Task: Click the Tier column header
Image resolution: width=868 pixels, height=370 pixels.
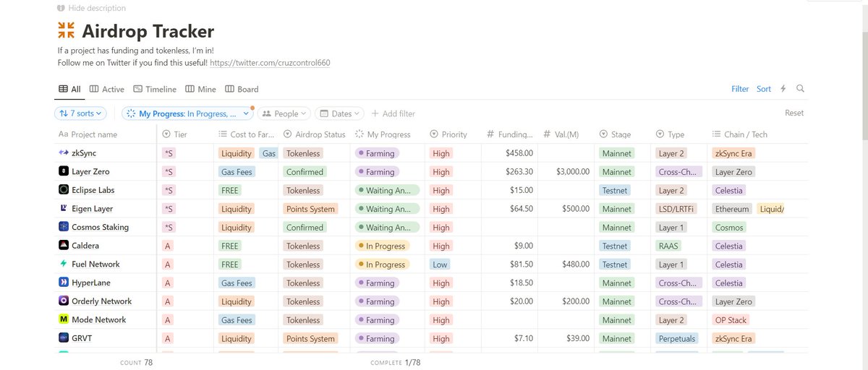Action: pyautogui.click(x=184, y=134)
